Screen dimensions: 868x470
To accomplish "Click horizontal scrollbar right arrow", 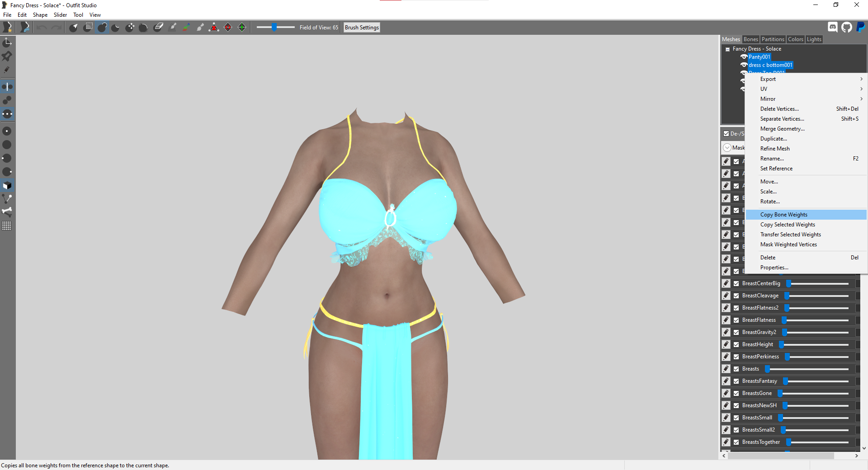I will (857, 456).
